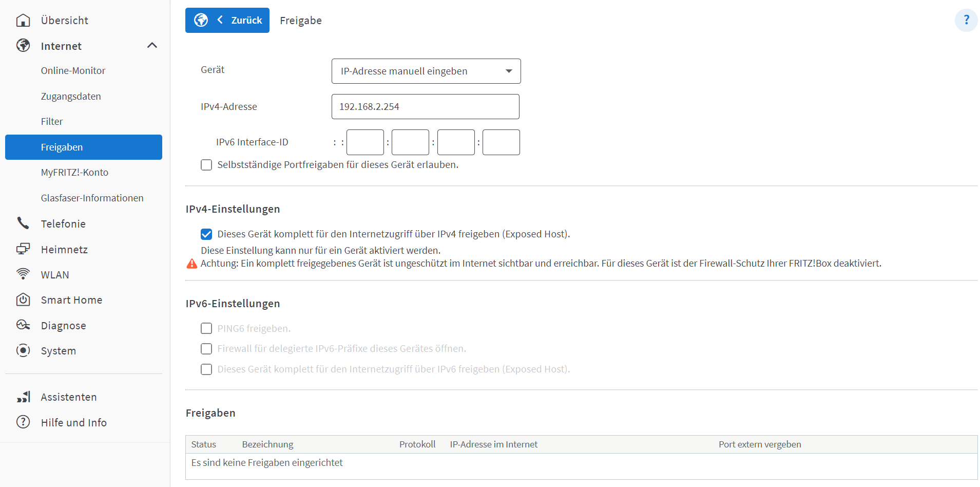Click the Protokoll column header

click(x=417, y=444)
